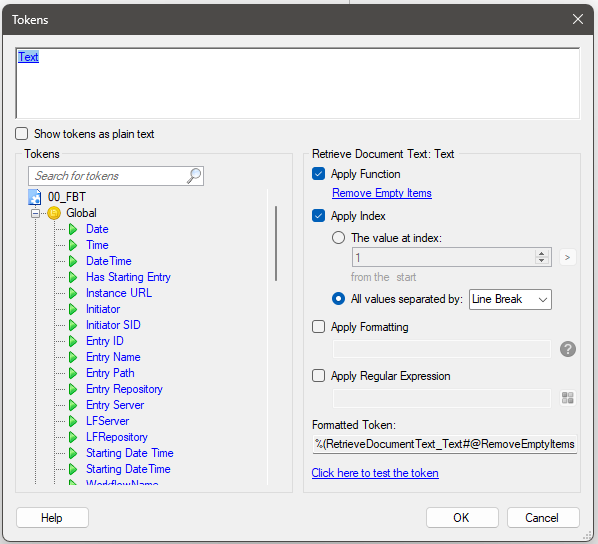This screenshot has width=598, height=544.
Task: Click the Remove Empty Items function link
Action: (x=382, y=193)
